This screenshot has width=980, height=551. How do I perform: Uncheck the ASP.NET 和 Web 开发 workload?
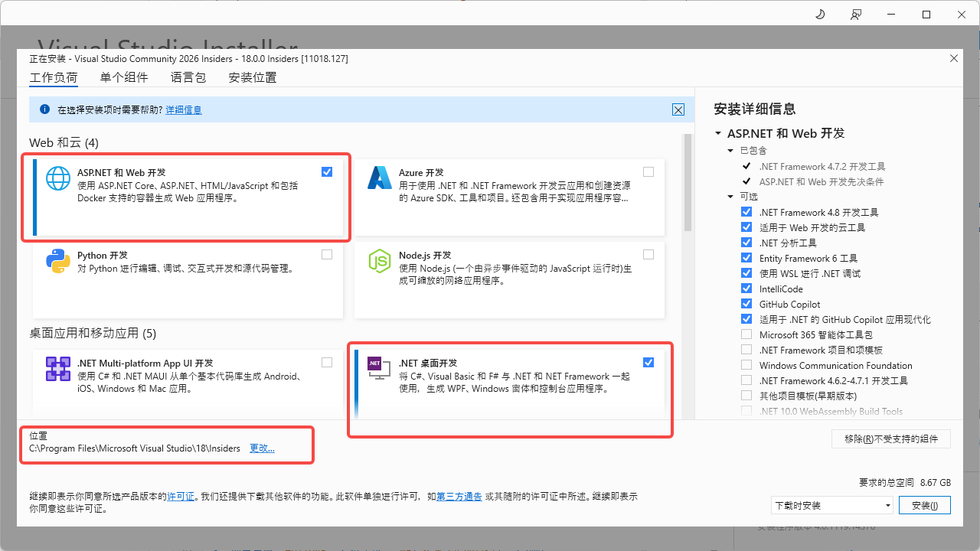(327, 172)
